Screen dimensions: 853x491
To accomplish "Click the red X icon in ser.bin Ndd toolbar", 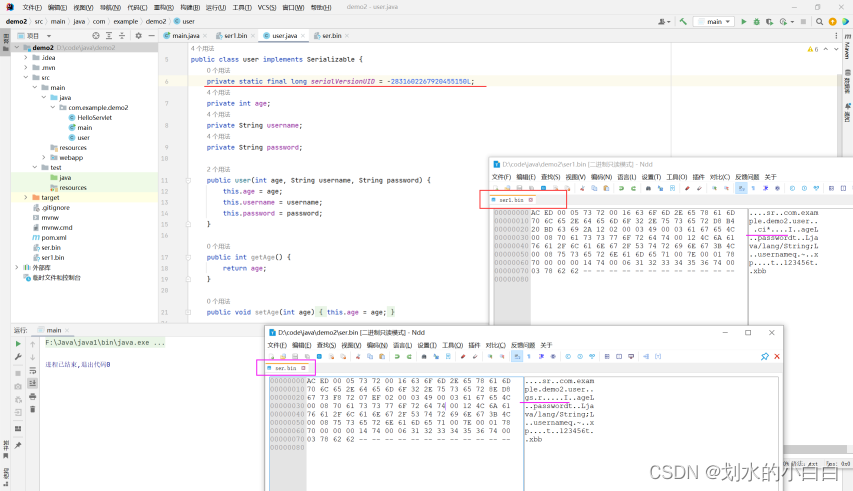I will coord(777,356).
